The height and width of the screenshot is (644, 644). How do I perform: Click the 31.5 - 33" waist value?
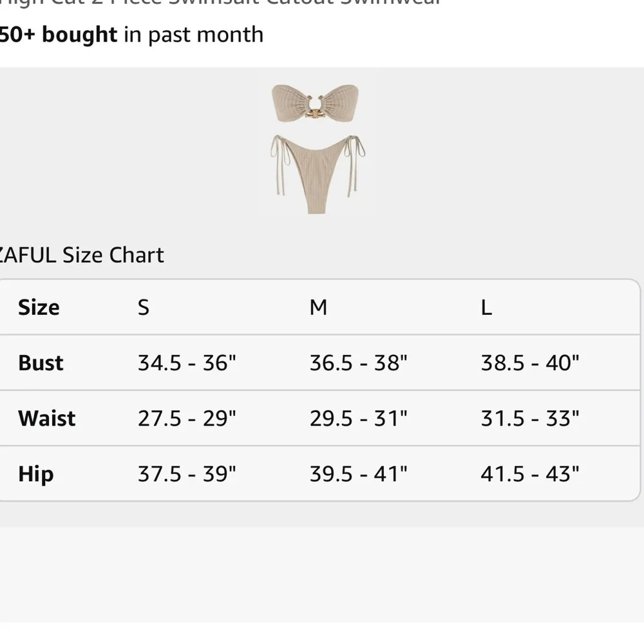click(530, 419)
